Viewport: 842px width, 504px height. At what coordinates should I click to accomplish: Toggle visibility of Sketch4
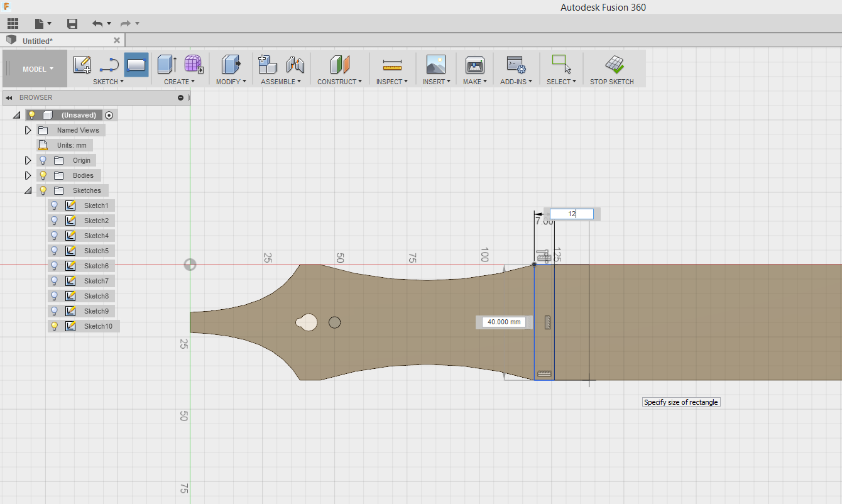point(55,236)
